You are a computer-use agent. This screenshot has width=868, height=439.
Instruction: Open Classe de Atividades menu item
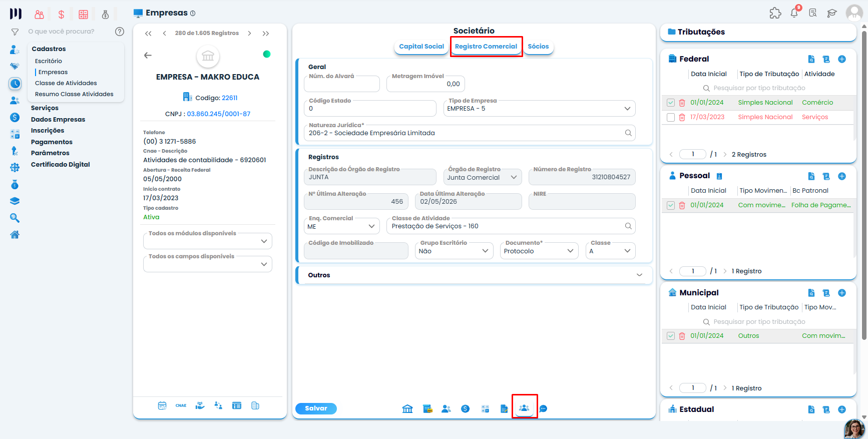(66, 83)
